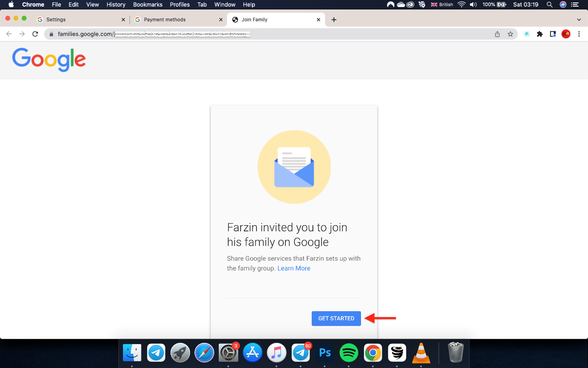Open the volume control in the menu bar
588x368 pixels.
click(473, 5)
